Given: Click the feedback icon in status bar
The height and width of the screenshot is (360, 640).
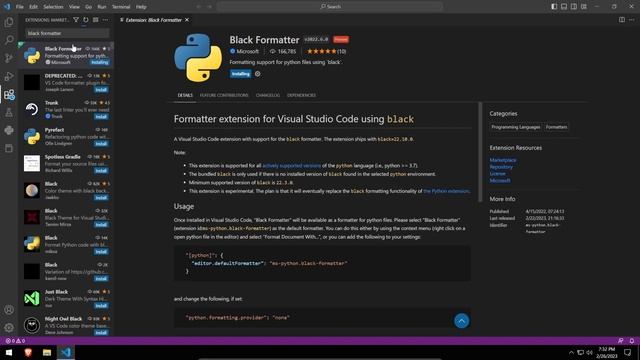Looking at the screenshot, I should 620,341.
